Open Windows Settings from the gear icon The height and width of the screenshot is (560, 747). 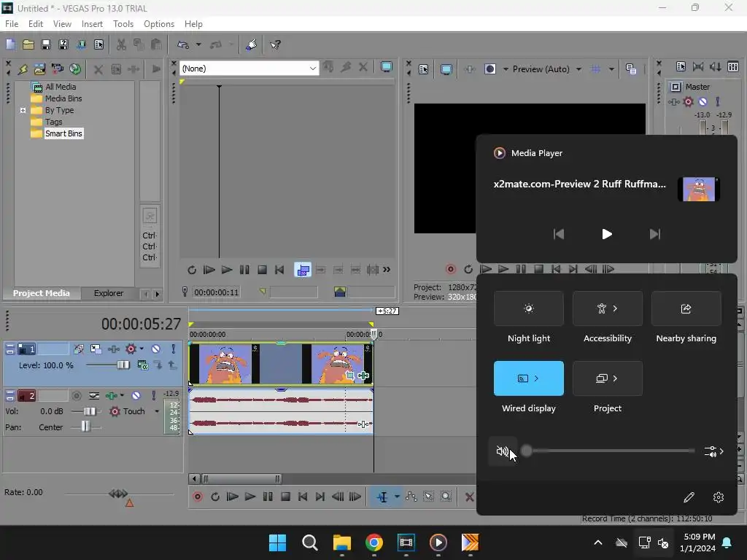click(x=719, y=497)
